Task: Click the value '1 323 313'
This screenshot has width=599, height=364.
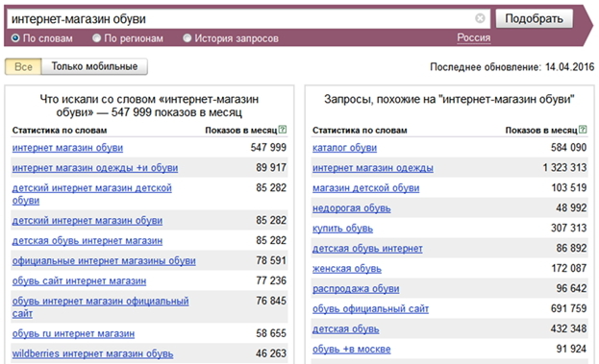Action: (564, 167)
